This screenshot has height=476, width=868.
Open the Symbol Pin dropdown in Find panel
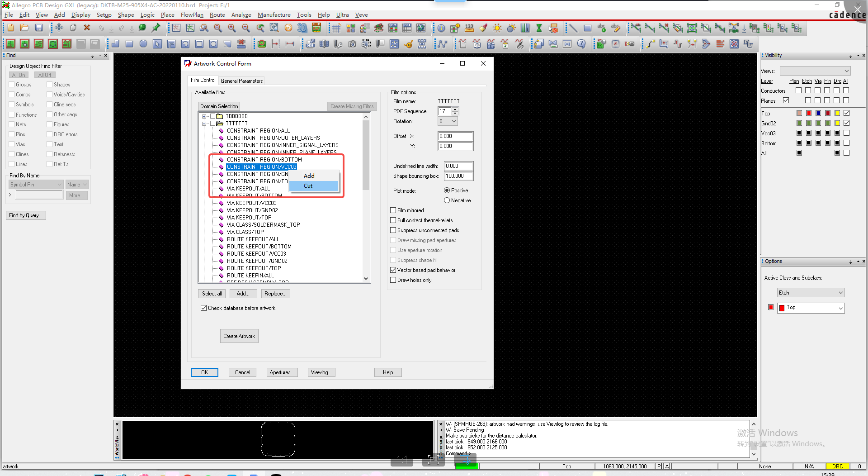click(36, 185)
